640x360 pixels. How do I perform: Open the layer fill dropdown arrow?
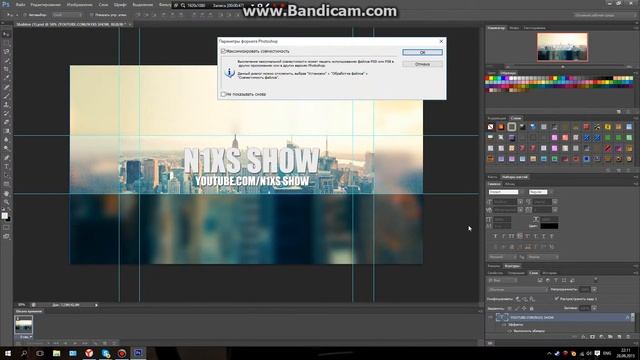[594, 308]
